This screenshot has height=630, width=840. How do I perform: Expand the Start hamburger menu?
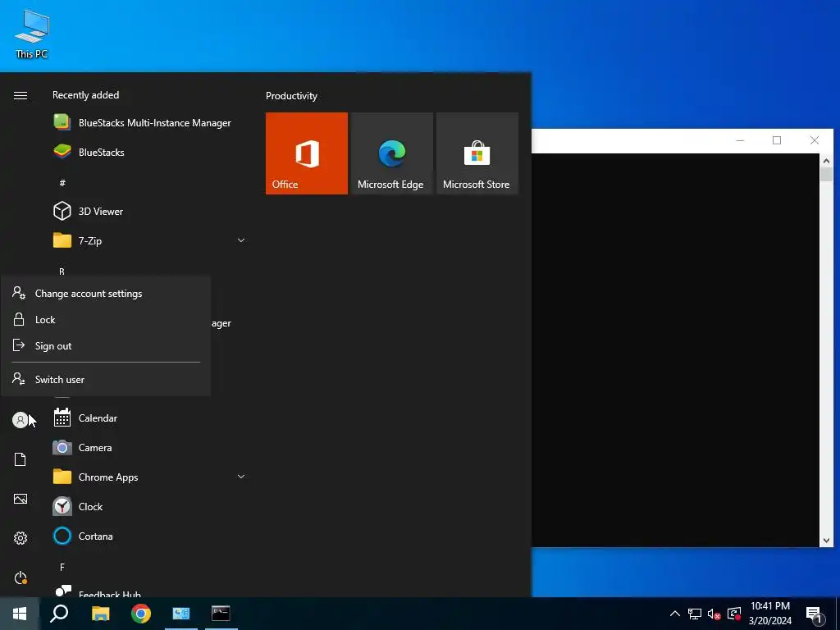point(21,95)
